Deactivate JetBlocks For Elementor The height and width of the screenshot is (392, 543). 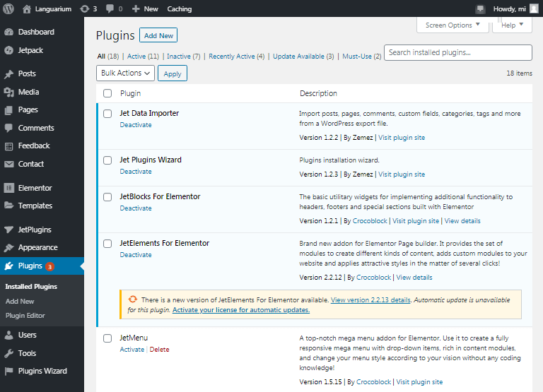[x=136, y=208]
